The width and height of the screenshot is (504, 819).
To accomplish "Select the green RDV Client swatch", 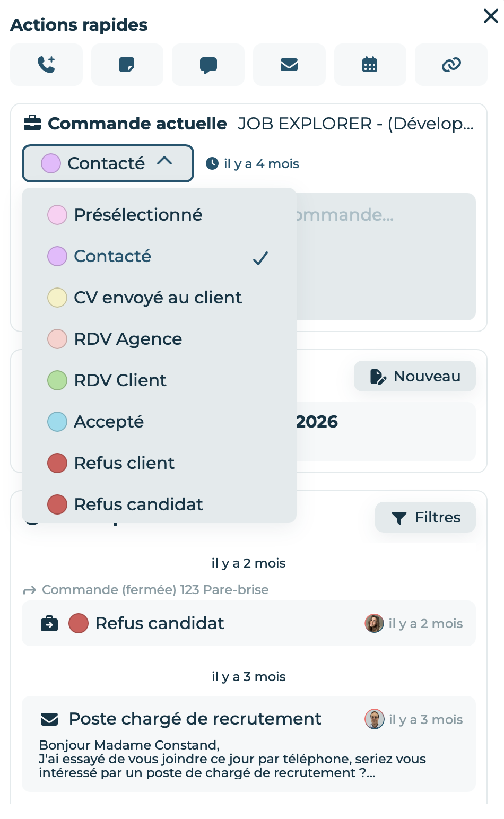I will pos(57,380).
